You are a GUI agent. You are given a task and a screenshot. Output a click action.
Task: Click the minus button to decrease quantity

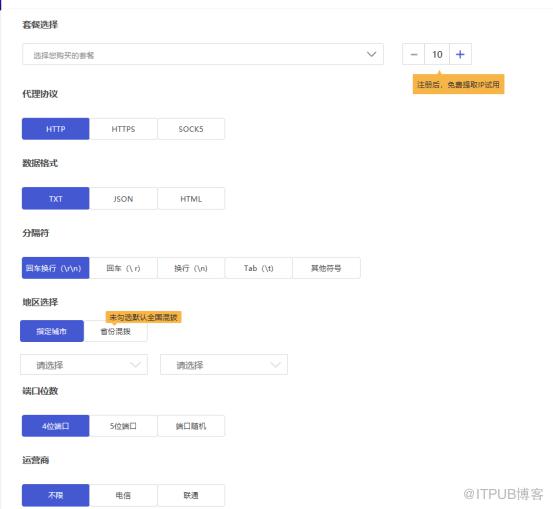pyautogui.click(x=413, y=54)
